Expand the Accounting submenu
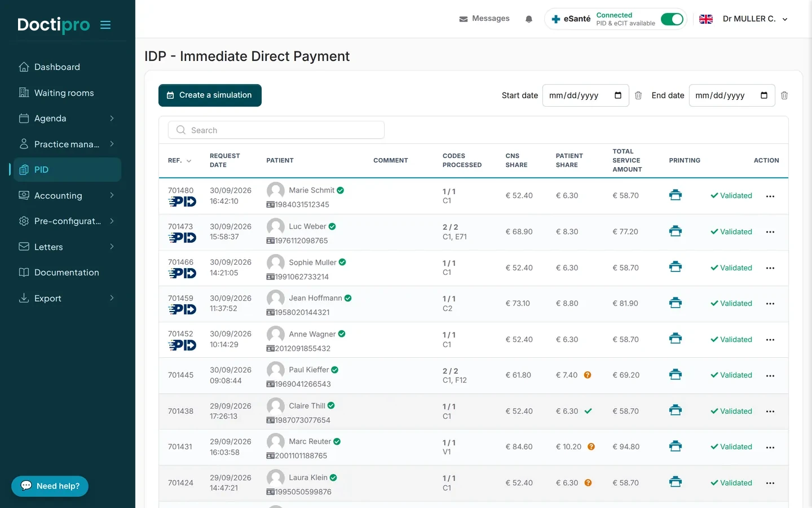 112,195
